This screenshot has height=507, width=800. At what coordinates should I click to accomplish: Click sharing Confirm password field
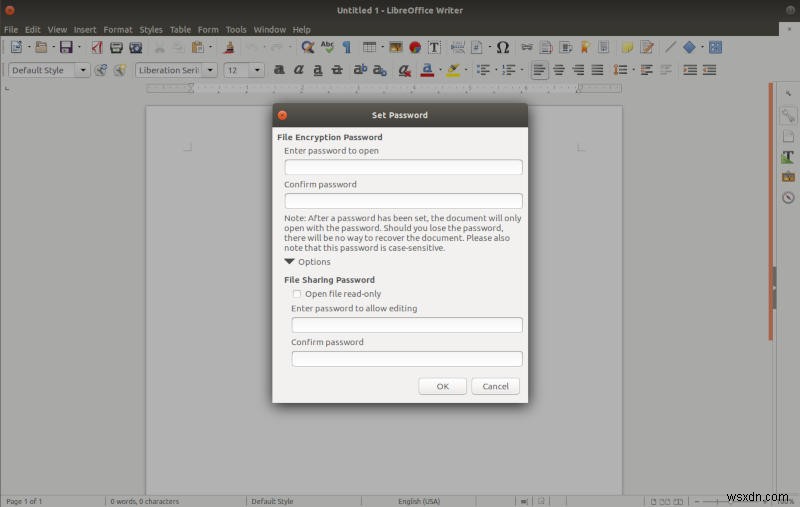click(407, 359)
